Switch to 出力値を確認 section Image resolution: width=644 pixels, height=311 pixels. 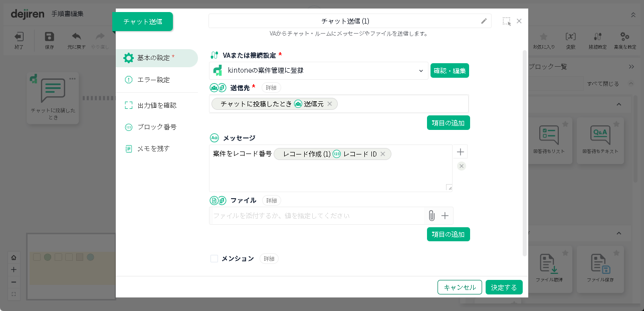pyautogui.click(x=156, y=105)
